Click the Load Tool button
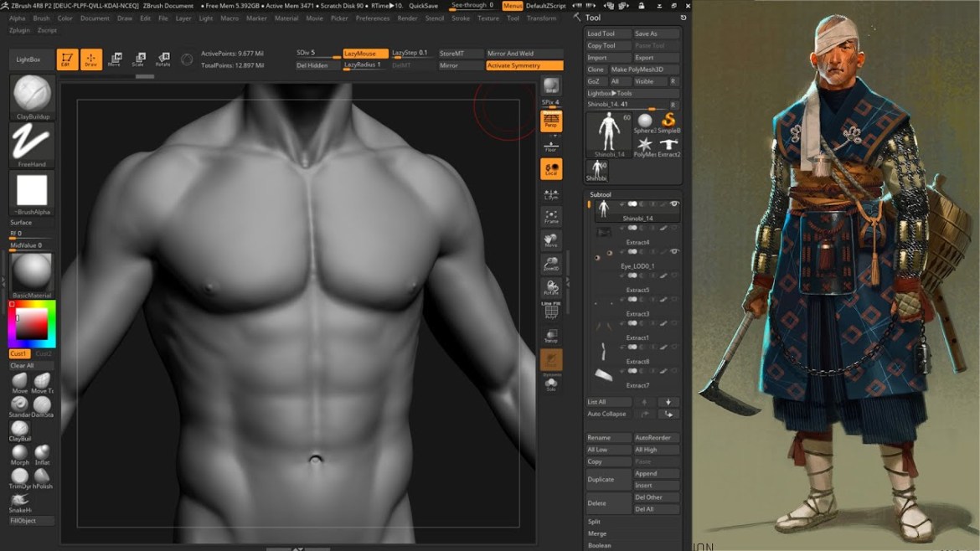980x551 pixels. pos(608,33)
